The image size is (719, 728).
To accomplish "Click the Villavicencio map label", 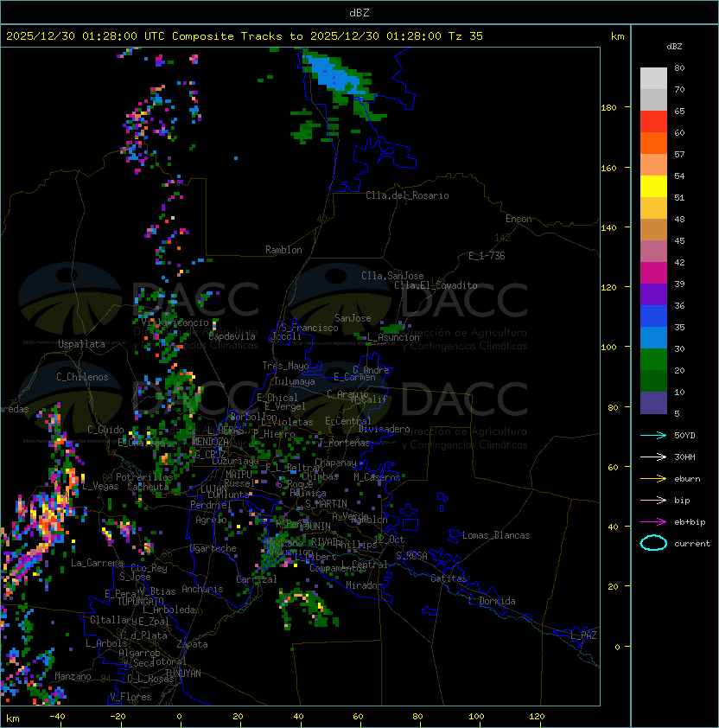I will pos(175,322).
